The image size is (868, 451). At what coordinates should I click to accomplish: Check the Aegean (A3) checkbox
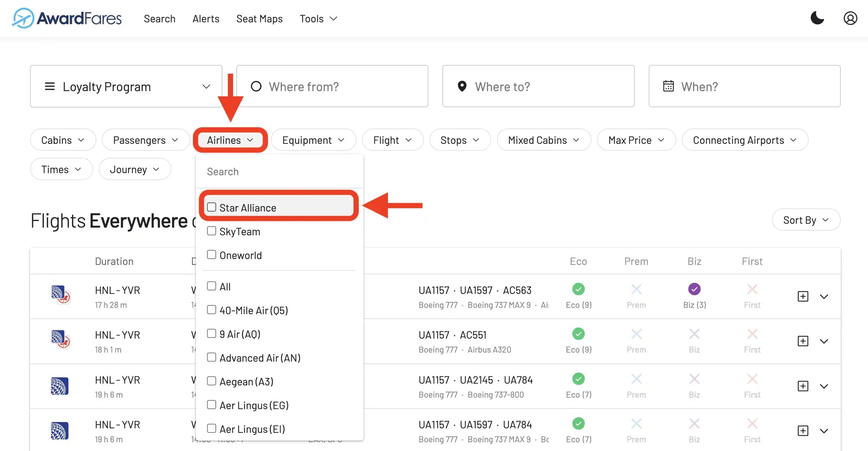pyautogui.click(x=211, y=381)
